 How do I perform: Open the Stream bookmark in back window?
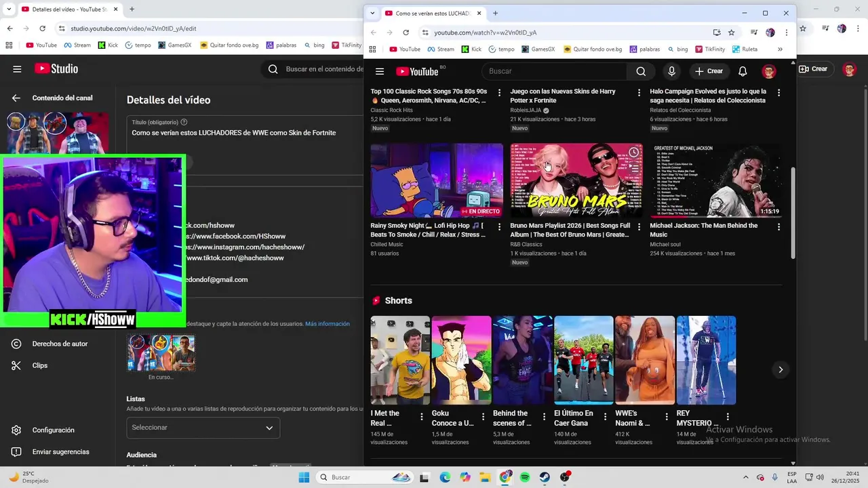point(77,45)
